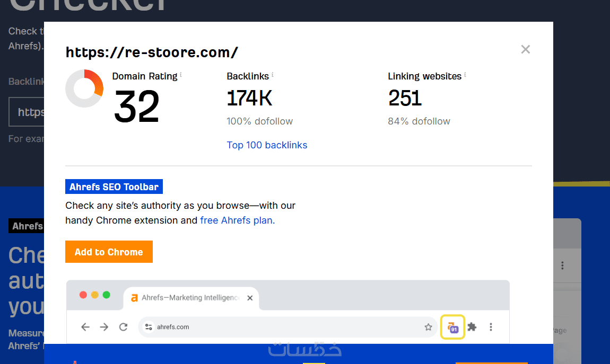Click the 100% dofollow text

[x=259, y=121]
